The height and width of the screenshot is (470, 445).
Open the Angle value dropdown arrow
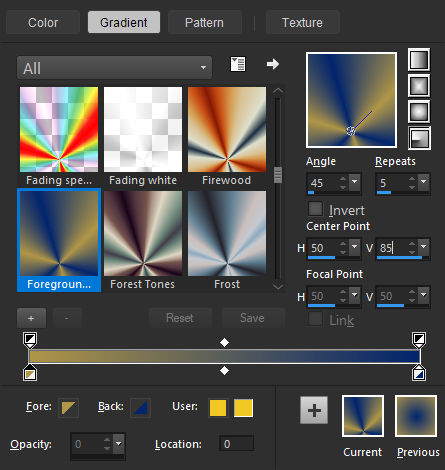355,182
